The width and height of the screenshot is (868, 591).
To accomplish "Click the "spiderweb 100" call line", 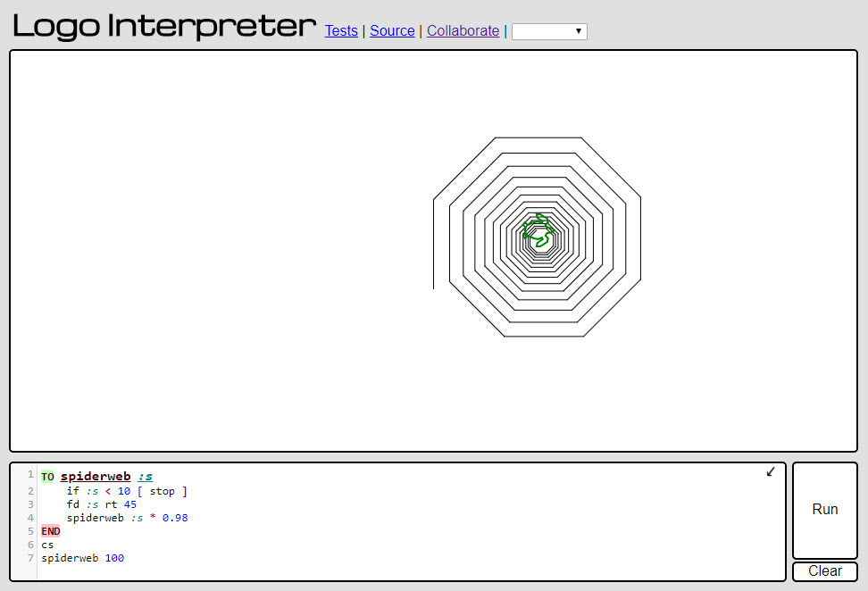I will [x=82, y=558].
